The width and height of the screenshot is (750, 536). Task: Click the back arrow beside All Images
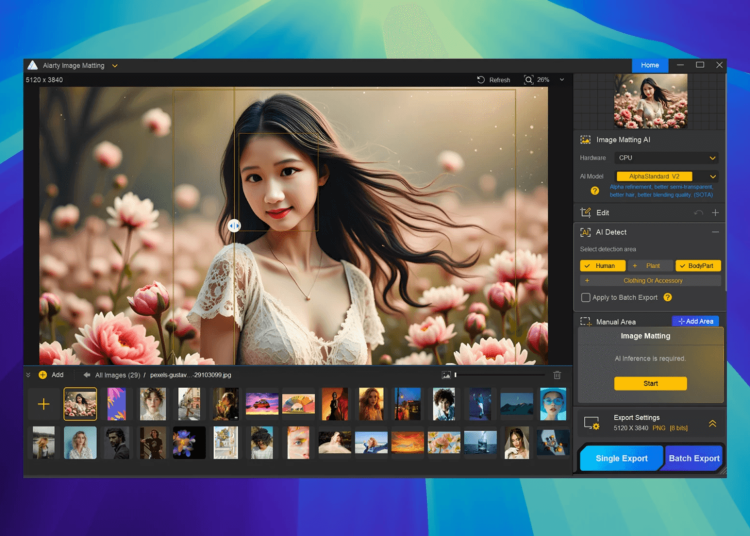point(86,375)
